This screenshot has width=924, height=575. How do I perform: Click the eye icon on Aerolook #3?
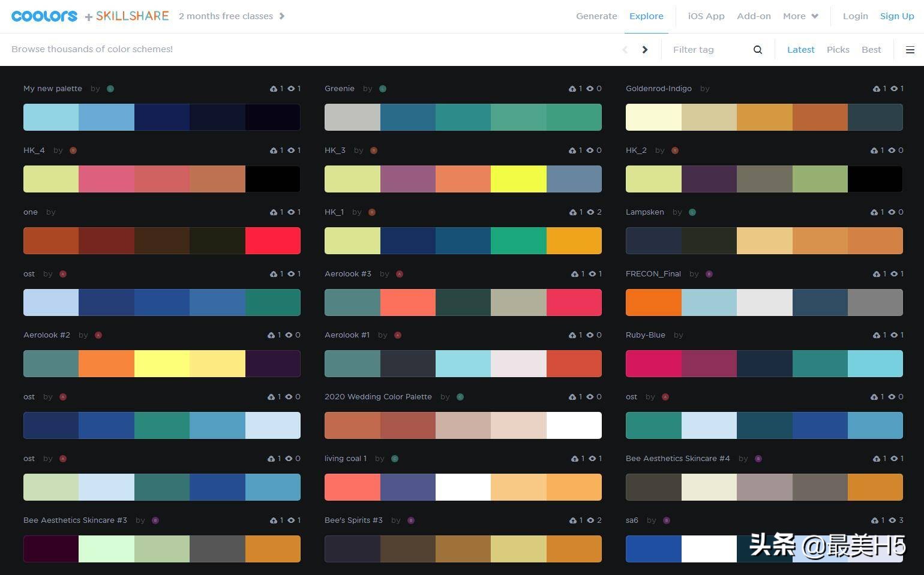click(593, 274)
